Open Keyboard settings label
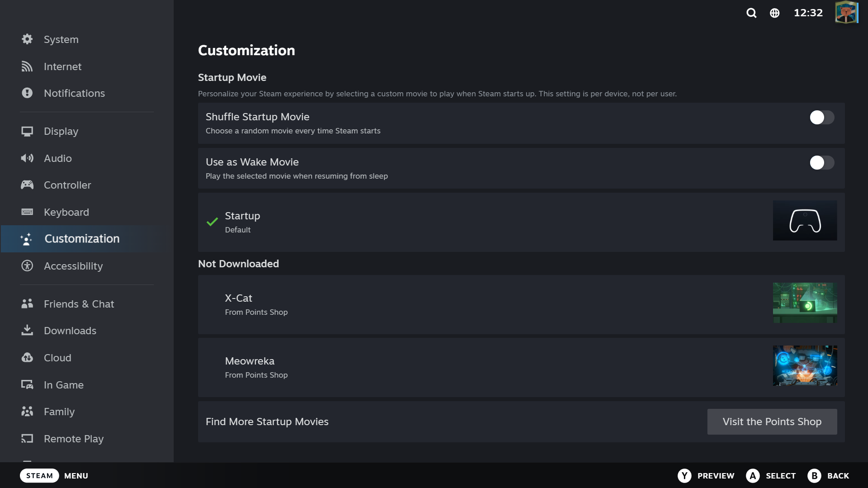This screenshot has height=488, width=868. (66, 212)
